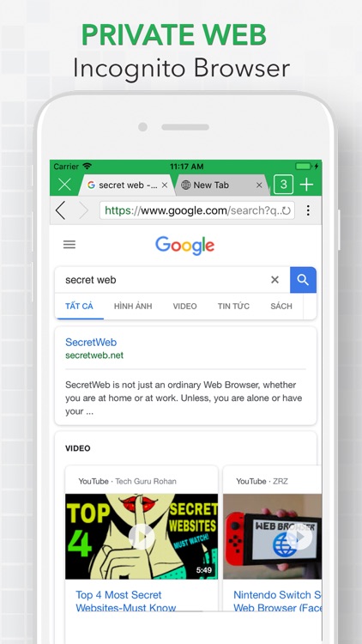
Task: Play the Top 4 Secret Websites video thumbnail
Action: [142, 537]
